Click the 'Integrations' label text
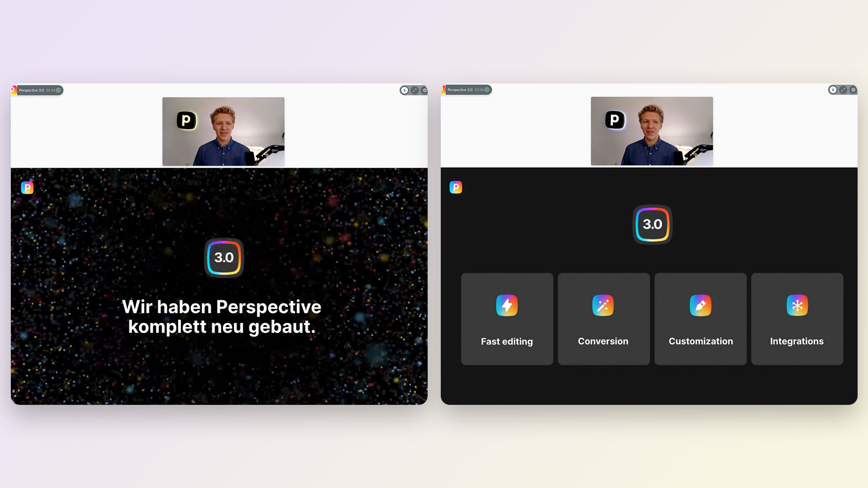 click(797, 342)
